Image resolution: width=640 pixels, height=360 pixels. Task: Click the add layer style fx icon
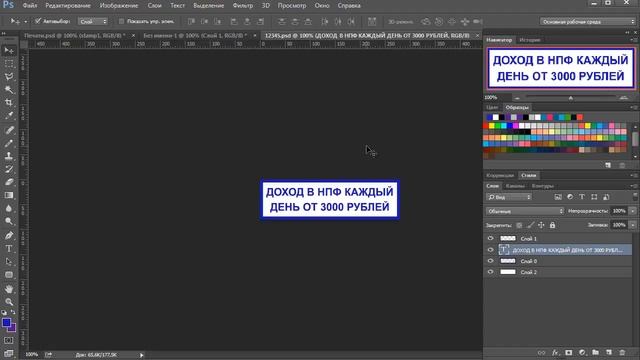[555, 352]
